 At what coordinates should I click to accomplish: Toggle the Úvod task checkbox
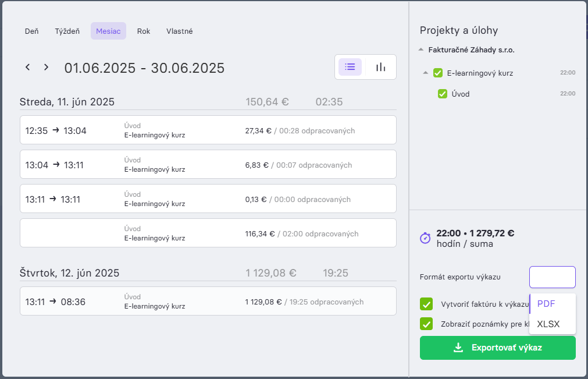click(x=443, y=94)
